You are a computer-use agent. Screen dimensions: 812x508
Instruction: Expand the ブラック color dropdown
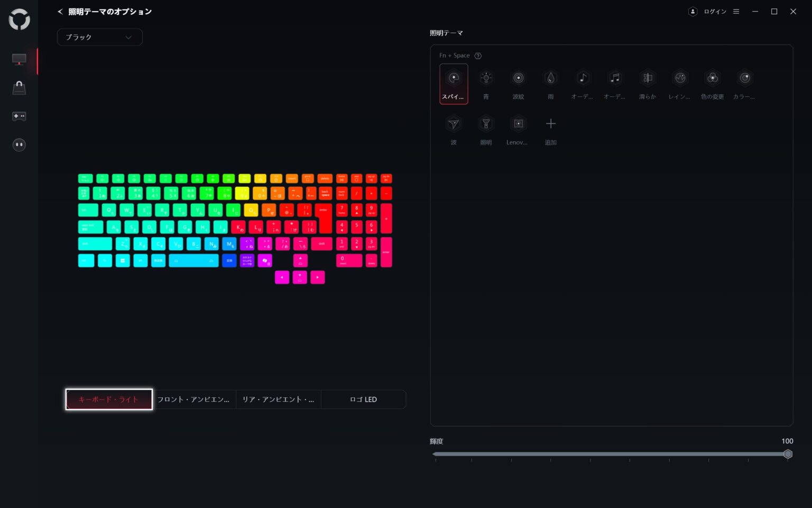(x=99, y=37)
